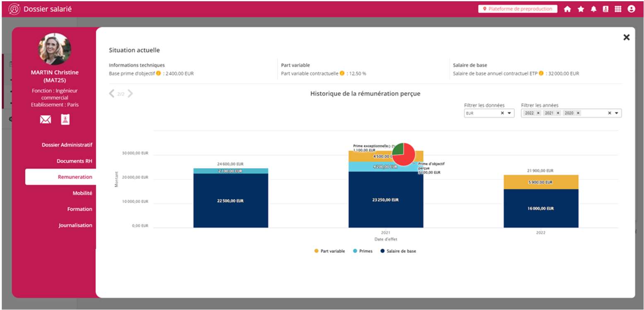Switch to the Formation tab
This screenshot has height=310, width=644.
pos(80,209)
